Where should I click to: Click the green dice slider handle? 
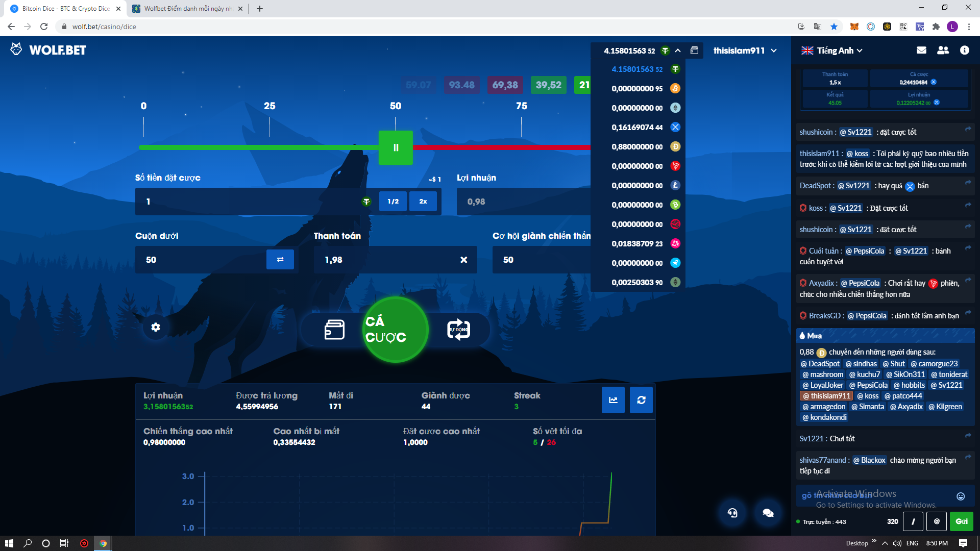[x=396, y=147]
